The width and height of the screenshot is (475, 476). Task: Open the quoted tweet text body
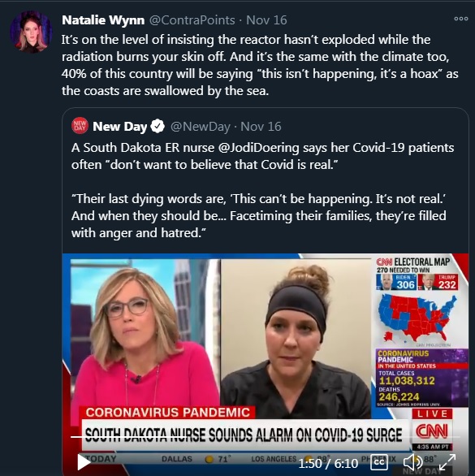pyautogui.click(x=262, y=190)
